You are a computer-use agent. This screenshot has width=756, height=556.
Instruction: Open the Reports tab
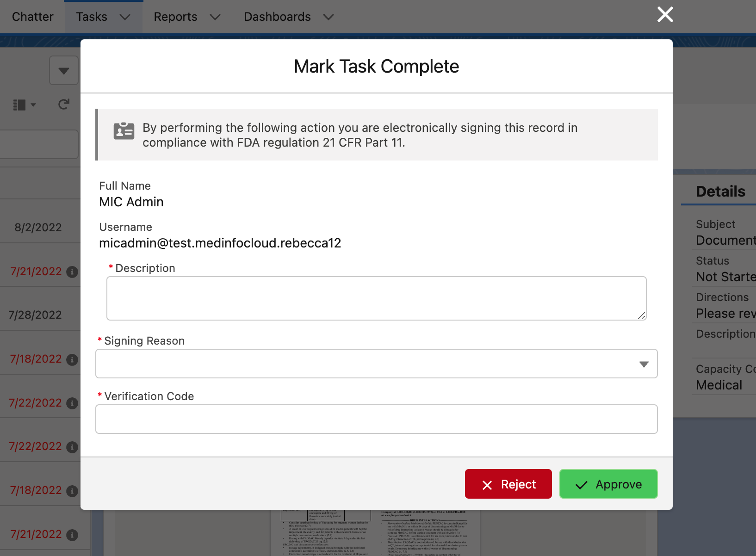coord(175,17)
